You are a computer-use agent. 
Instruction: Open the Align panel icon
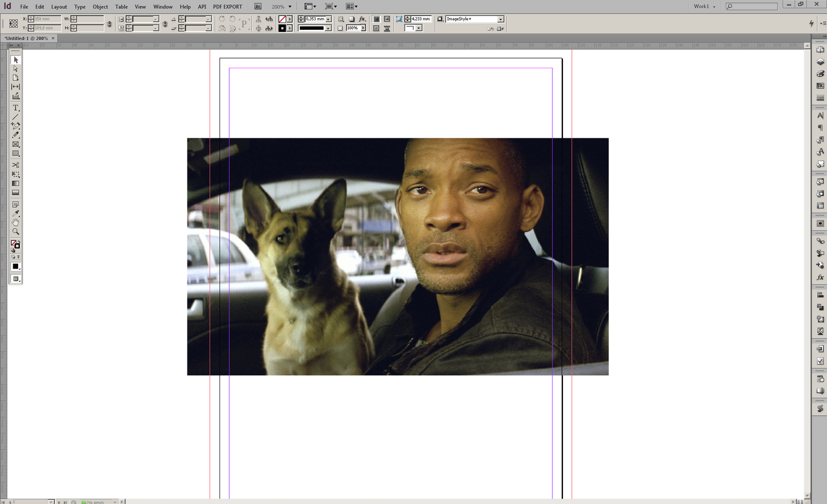820,295
